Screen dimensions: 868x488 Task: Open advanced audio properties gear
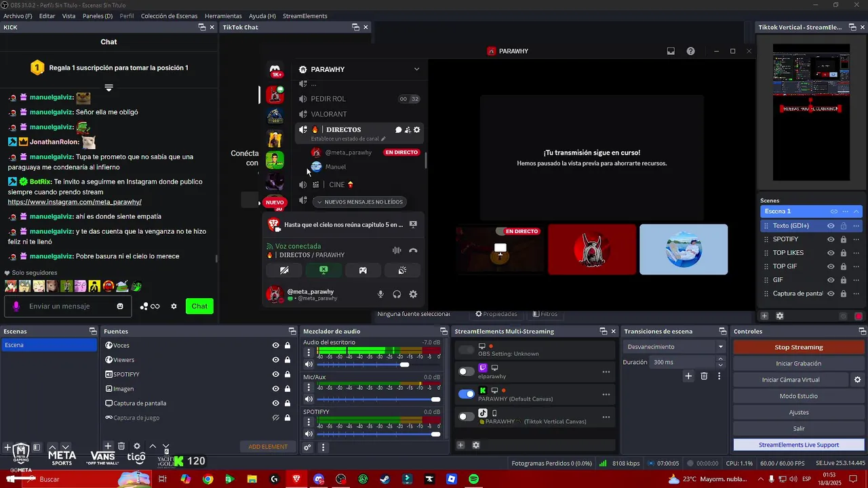pos(307,447)
